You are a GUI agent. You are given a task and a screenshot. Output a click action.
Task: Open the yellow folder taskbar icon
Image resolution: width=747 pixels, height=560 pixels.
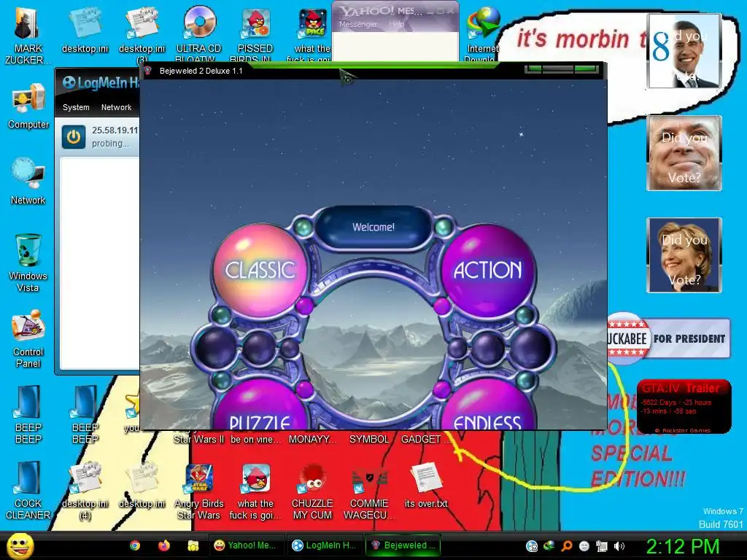193,545
